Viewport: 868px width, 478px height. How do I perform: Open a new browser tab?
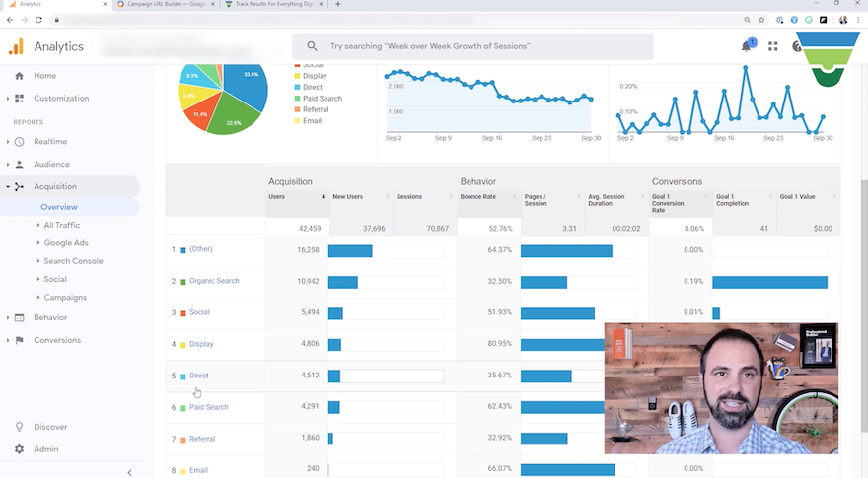pyautogui.click(x=337, y=4)
